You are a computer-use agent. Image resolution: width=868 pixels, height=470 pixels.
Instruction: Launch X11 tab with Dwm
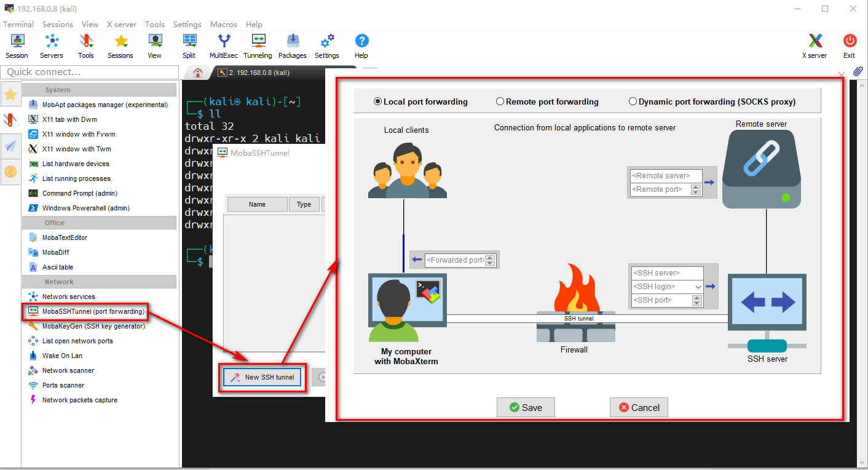[x=63, y=119]
